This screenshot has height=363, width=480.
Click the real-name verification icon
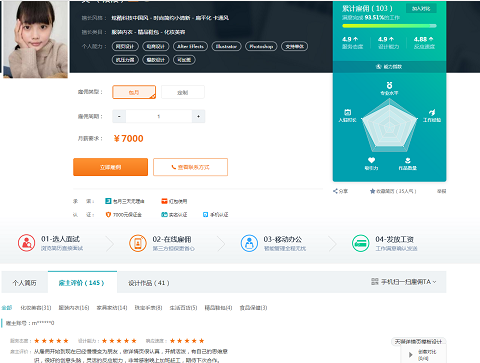(x=164, y=215)
